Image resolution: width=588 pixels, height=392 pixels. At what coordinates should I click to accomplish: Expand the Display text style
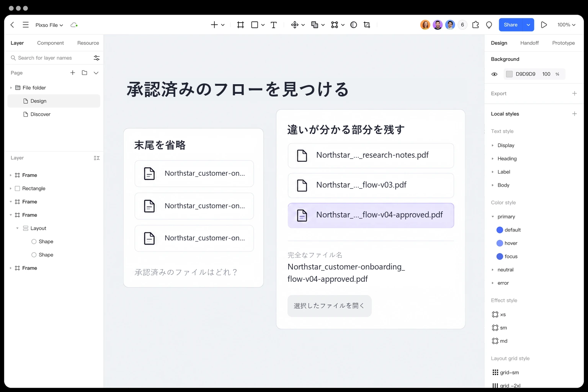click(493, 145)
